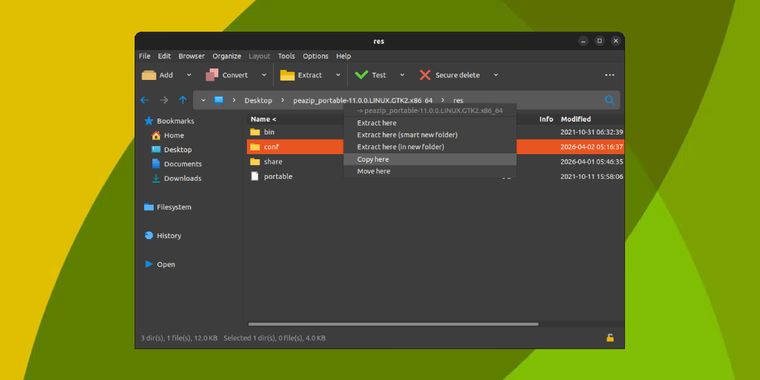Screen dimensions: 760x380
Task: Expand the Extract dropdown arrow
Action: click(x=338, y=75)
